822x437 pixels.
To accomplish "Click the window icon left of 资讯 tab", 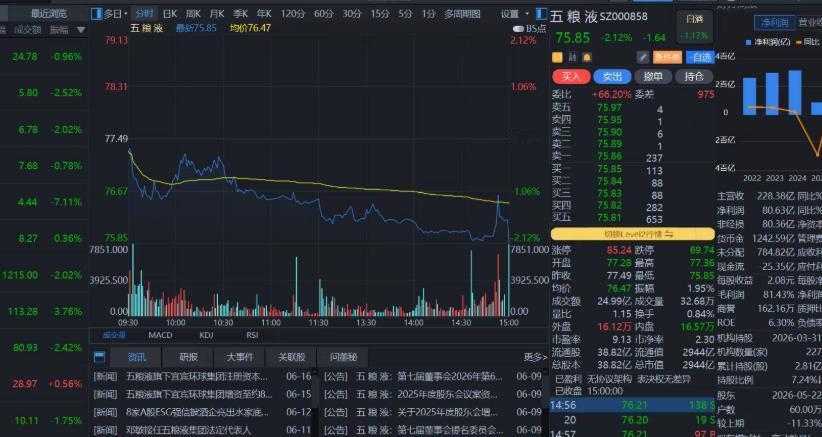I will coord(99,357).
